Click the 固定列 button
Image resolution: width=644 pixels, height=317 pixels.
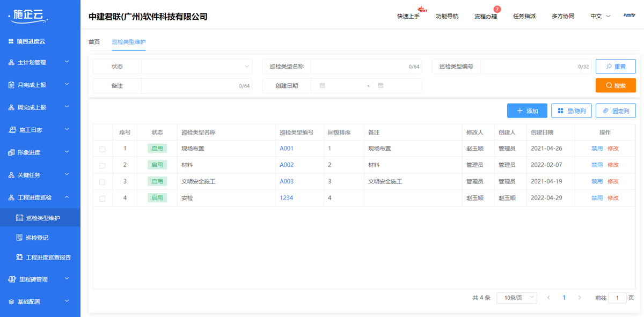tap(616, 111)
